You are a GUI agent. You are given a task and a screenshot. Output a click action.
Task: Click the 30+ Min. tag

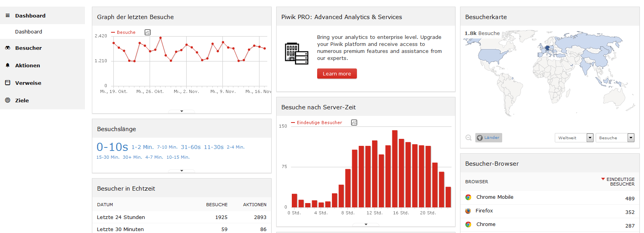pyautogui.click(x=132, y=157)
